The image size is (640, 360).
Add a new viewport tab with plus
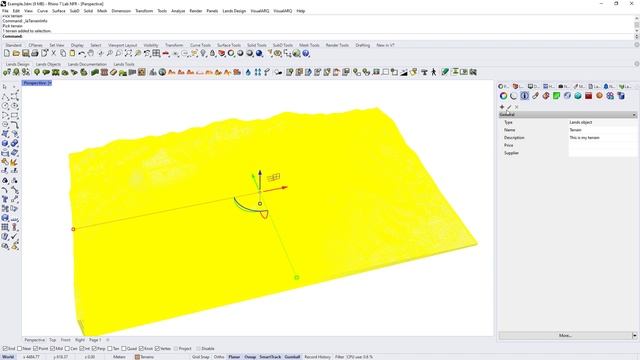pos(108,340)
